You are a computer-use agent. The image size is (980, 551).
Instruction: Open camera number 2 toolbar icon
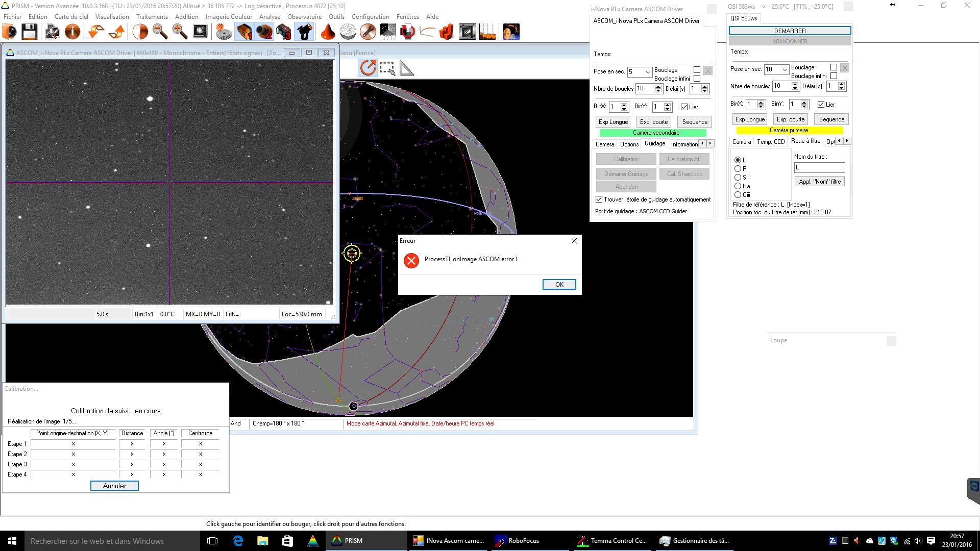click(264, 32)
